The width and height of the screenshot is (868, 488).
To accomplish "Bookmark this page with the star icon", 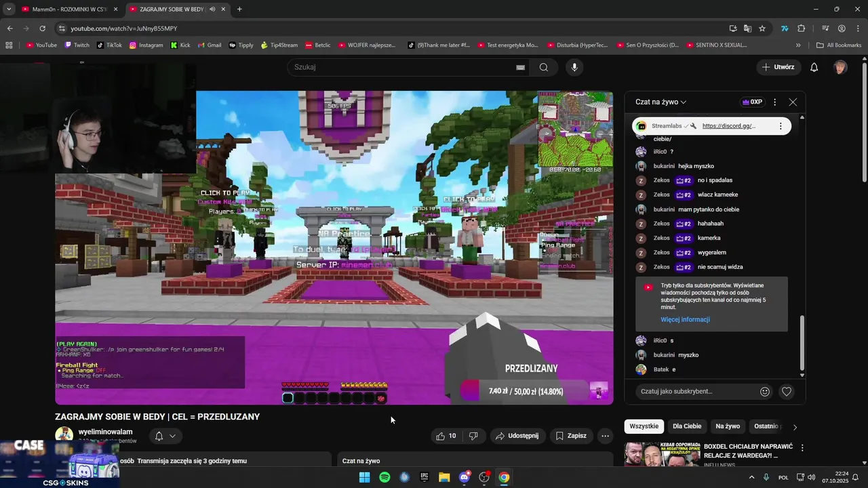I will coord(762,28).
